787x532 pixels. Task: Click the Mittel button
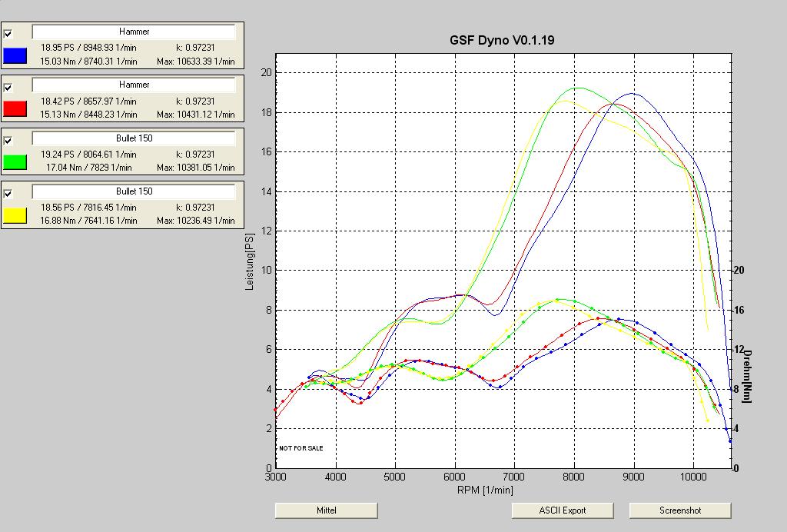coord(326,510)
